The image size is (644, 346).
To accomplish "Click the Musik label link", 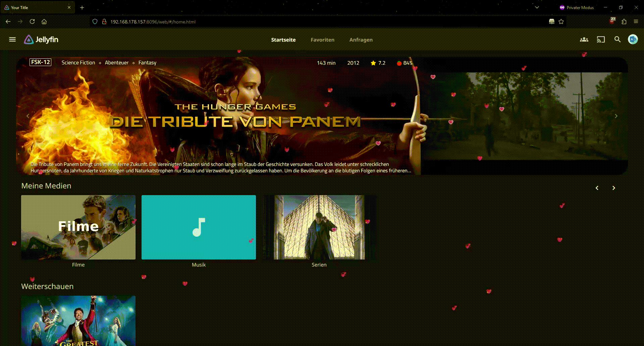I will coord(199,265).
